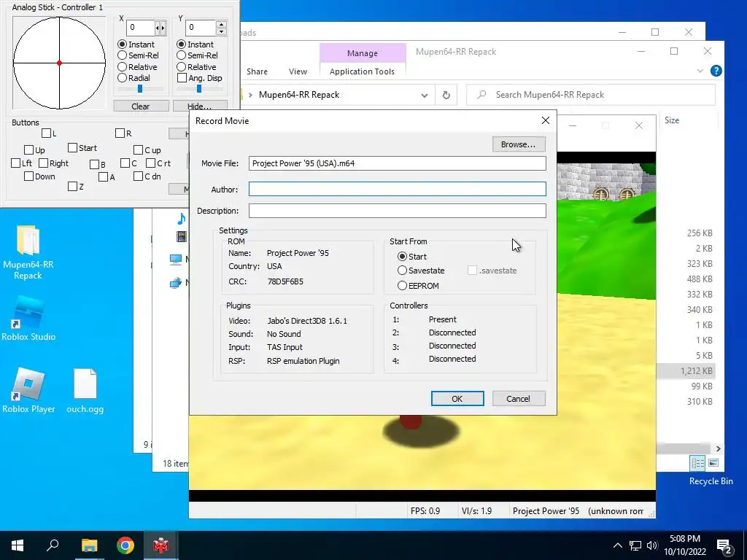Click the Movie File path field
Image resolution: width=747 pixels, height=560 pixels.
(398, 163)
